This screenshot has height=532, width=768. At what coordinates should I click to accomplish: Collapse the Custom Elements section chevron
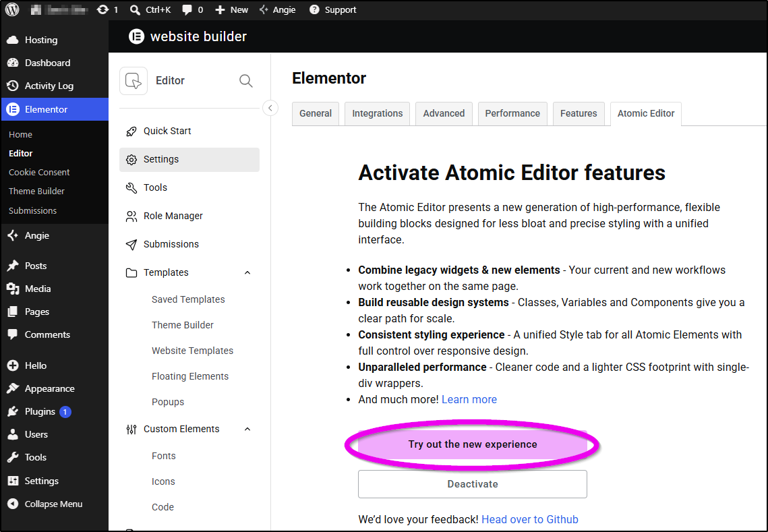pyautogui.click(x=247, y=429)
